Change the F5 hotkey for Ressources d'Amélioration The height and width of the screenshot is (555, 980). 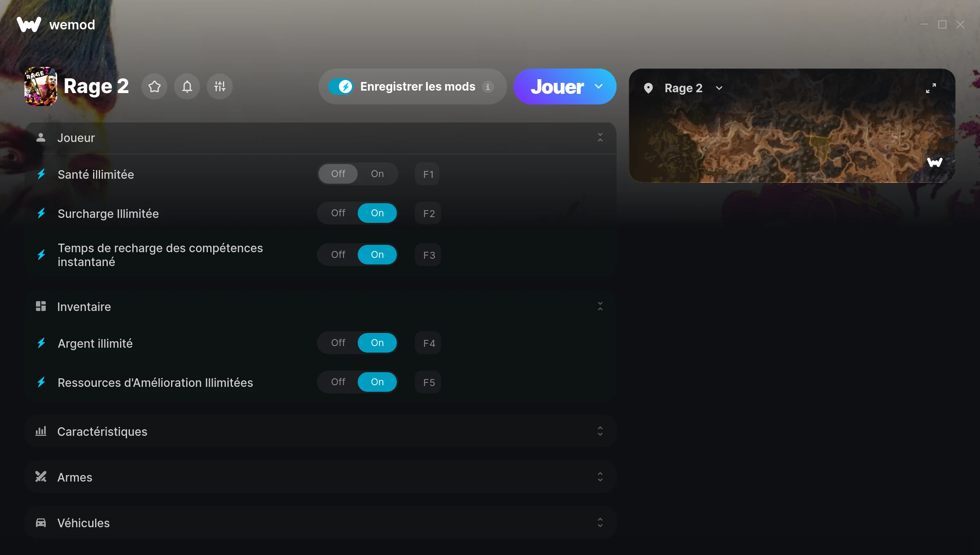coord(428,382)
